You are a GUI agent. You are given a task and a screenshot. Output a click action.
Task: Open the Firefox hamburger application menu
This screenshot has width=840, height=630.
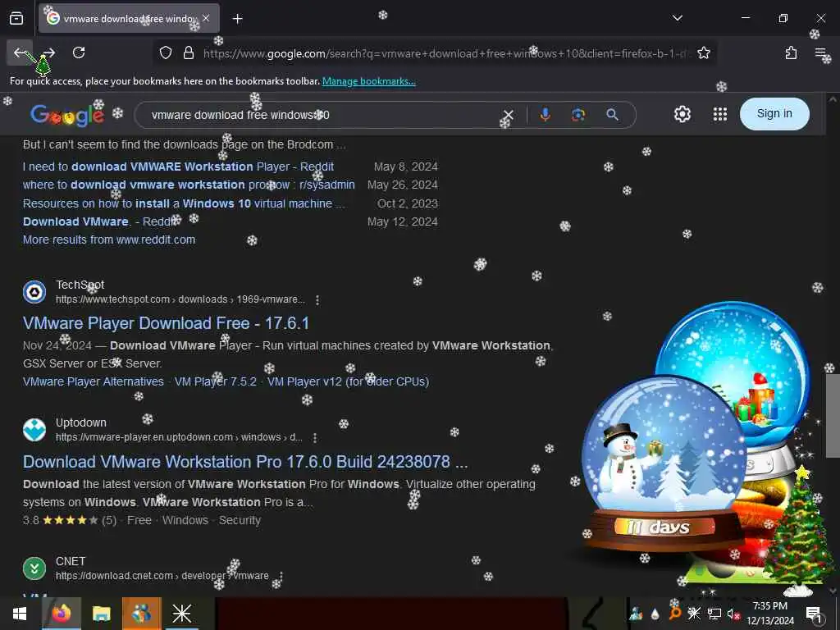pyautogui.click(x=820, y=52)
